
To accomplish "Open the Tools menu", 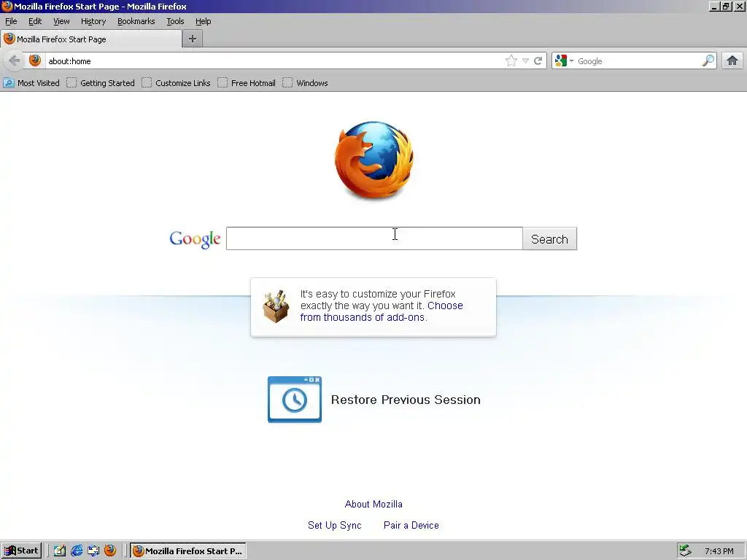I will pyautogui.click(x=175, y=21).
